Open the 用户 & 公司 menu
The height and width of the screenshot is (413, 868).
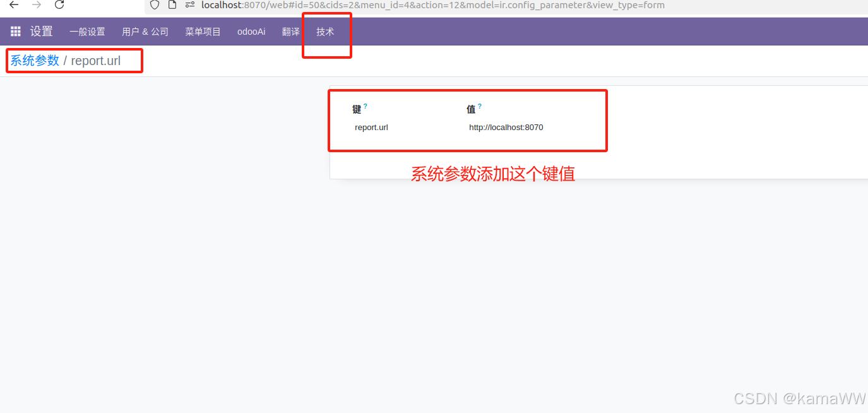tap(145, 31)
